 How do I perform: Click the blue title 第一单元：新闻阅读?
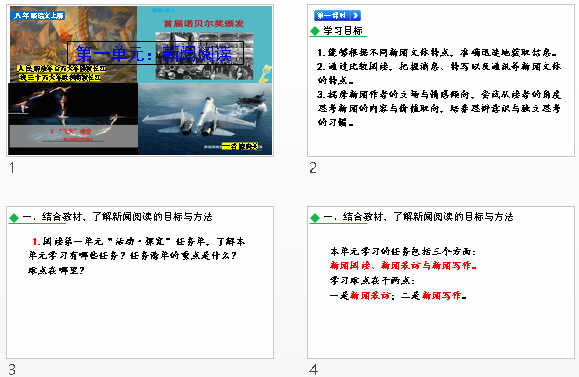[154, 54]
